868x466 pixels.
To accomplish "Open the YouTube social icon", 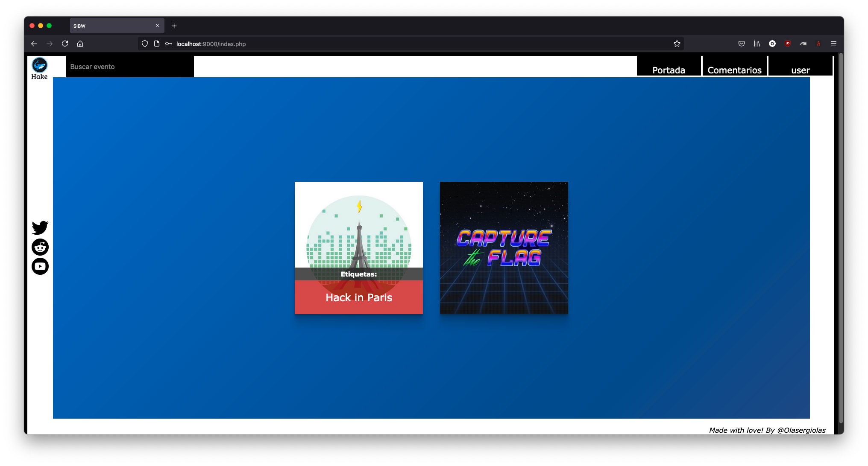I will pos(40,266).
